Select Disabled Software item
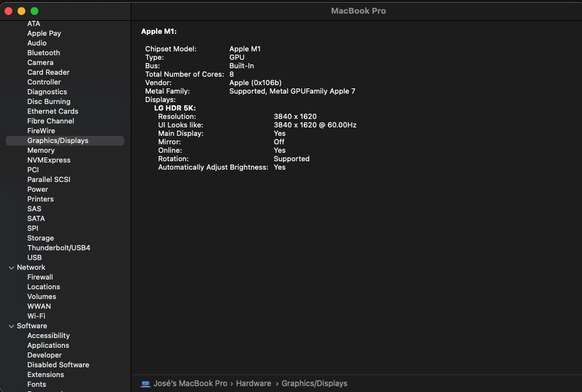 click(x=58, y=365)
